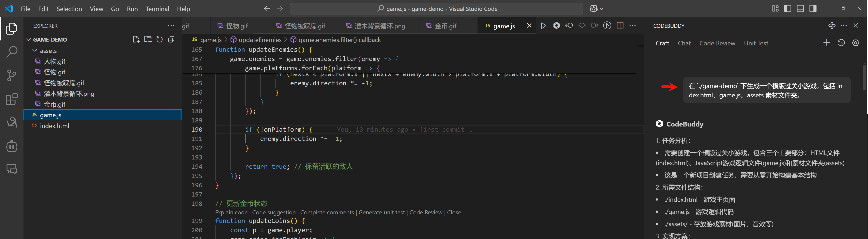
Task: Collapse the assets folder
Action: [35, 51]
